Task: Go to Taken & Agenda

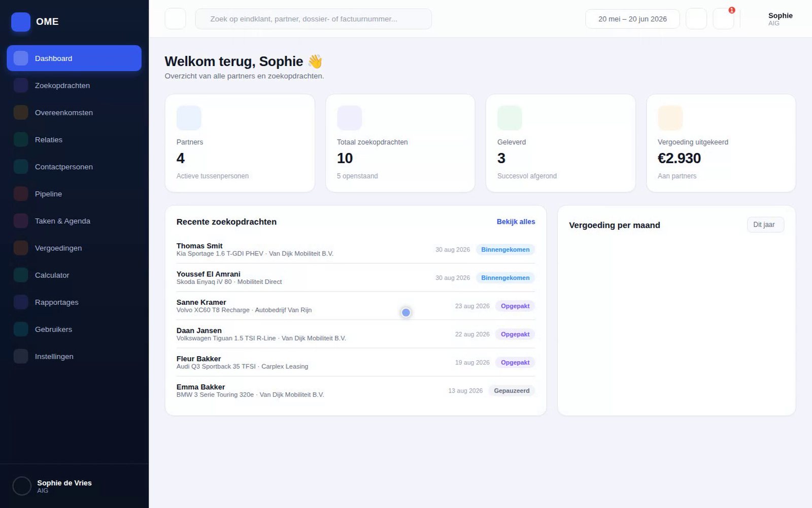Action: tap(74, 221)
